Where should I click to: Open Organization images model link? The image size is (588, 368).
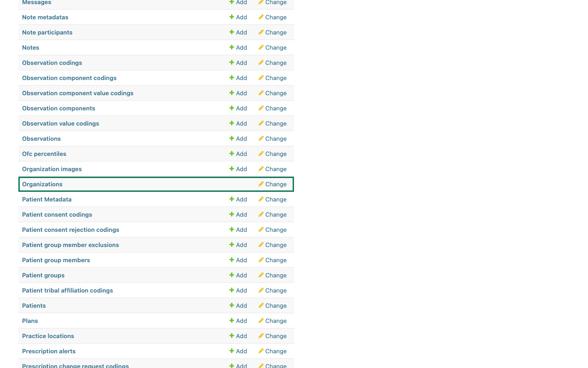tap(52, 169)
